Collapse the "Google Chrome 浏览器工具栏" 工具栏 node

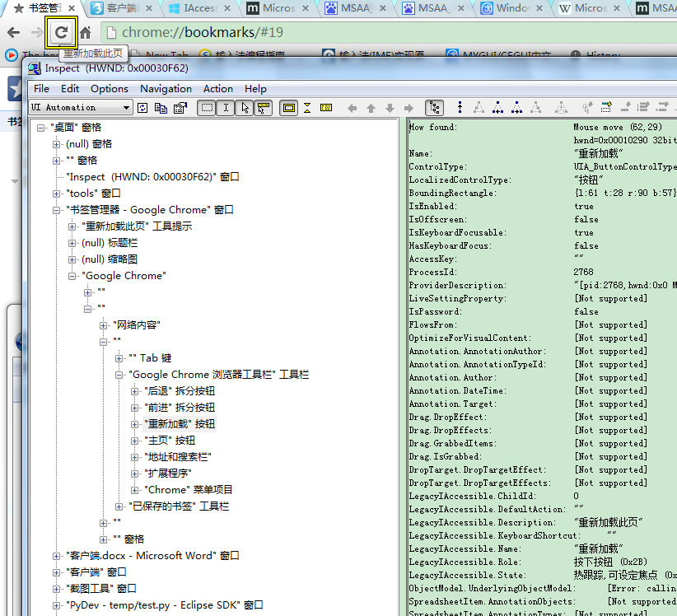pyautogui.click(x=119, y=376)
